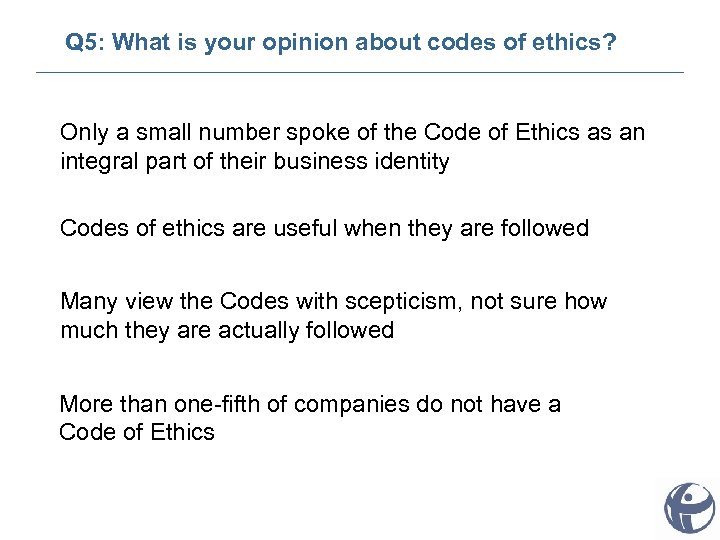Click the slide title "Q5: What is your opinion"

pyautogui.click(x=340, y=43)
